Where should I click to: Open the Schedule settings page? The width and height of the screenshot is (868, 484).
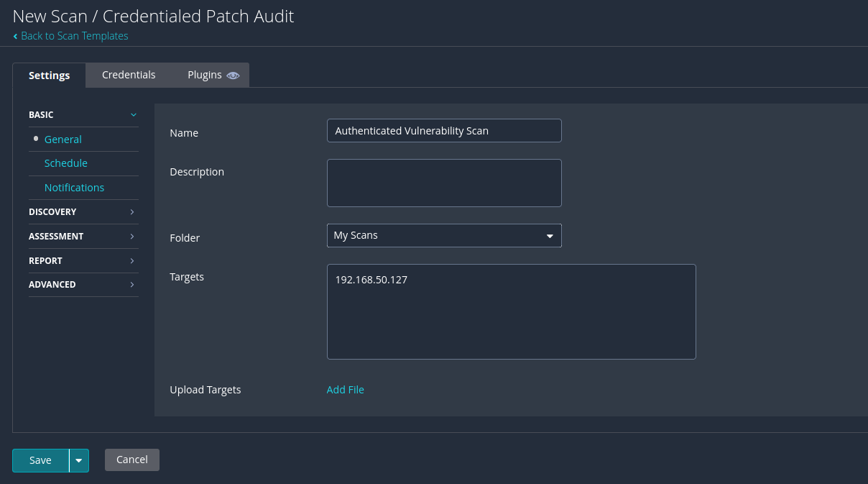[65, 163]
